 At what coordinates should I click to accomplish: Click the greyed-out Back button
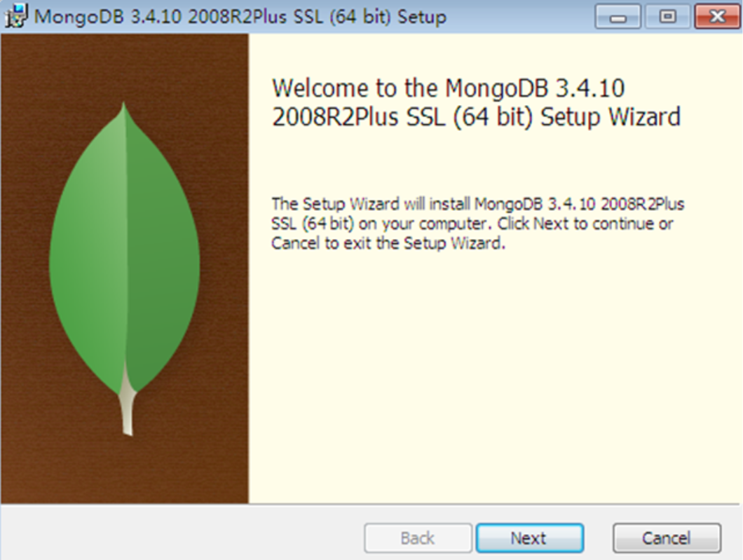pos(418,538)
